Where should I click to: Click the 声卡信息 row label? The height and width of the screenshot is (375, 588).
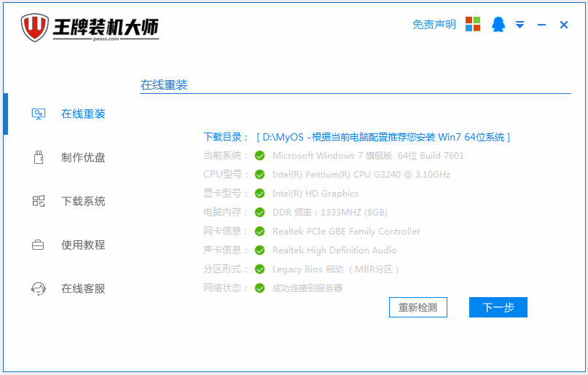tap(225, 250)
